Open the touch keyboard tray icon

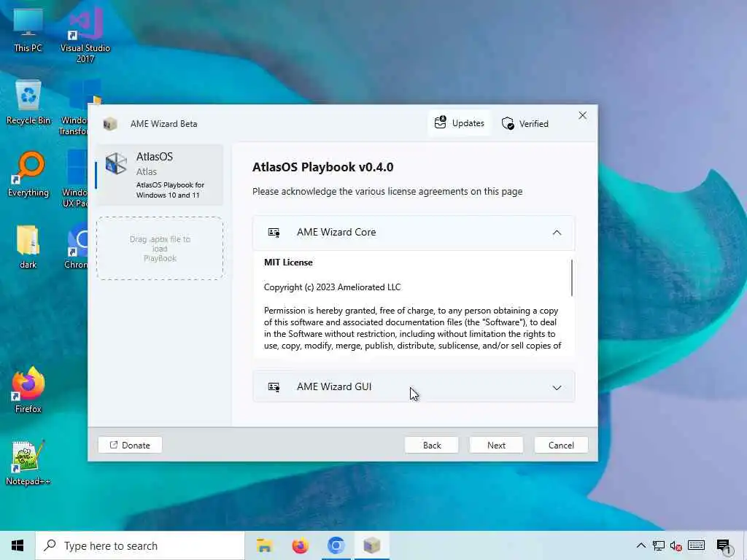tap(696, 545)
